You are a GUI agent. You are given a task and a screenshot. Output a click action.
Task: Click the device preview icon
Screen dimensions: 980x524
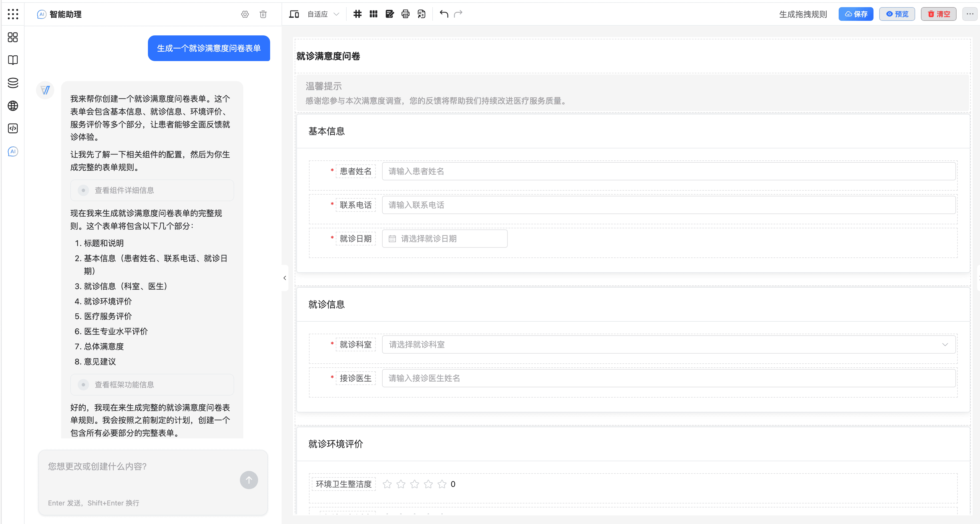pos(294,14)
